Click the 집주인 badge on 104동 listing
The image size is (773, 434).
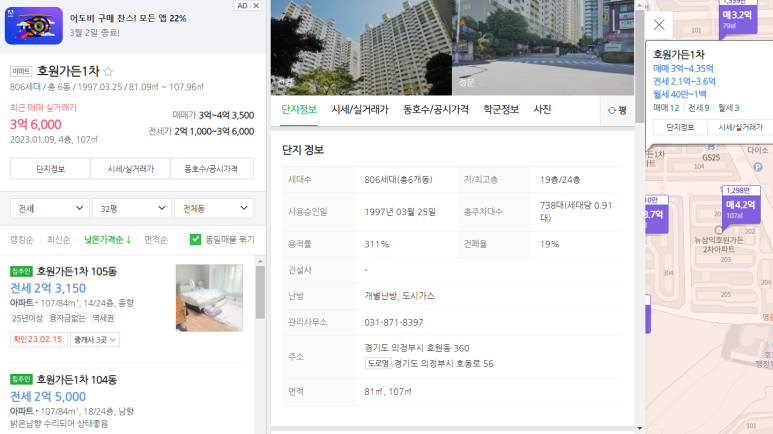click(21, 379)
